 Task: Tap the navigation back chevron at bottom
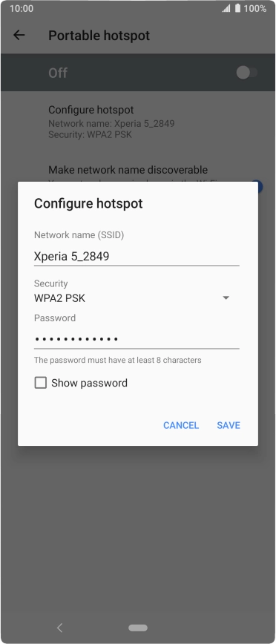tap(59, 627)
